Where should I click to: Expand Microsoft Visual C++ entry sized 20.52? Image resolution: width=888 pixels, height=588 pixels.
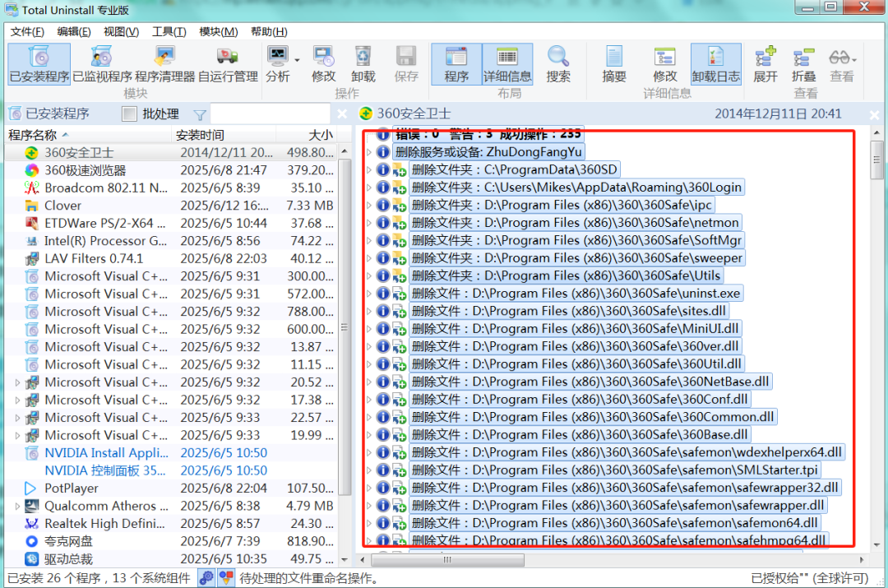(17, 382)
